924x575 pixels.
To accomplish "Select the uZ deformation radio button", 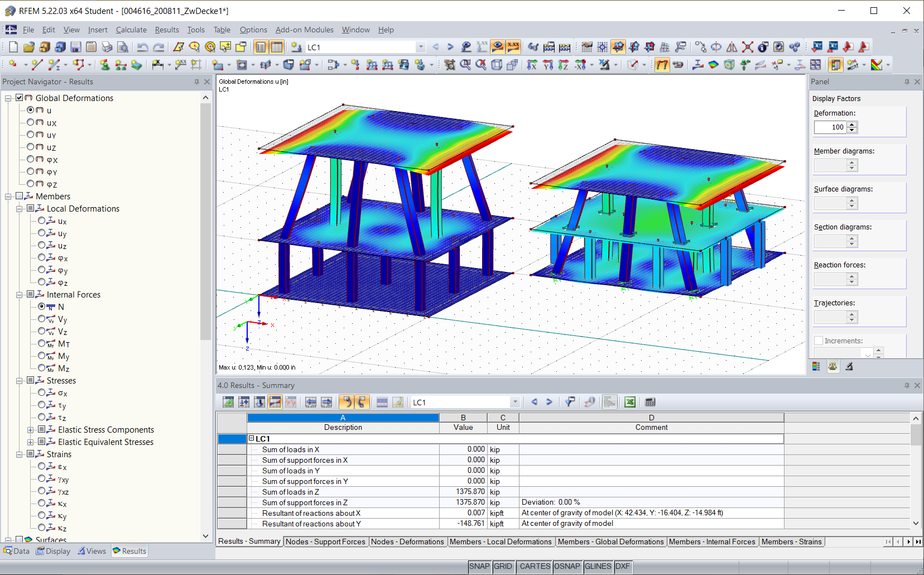I will pyautogui.click(x=32, y=147).
